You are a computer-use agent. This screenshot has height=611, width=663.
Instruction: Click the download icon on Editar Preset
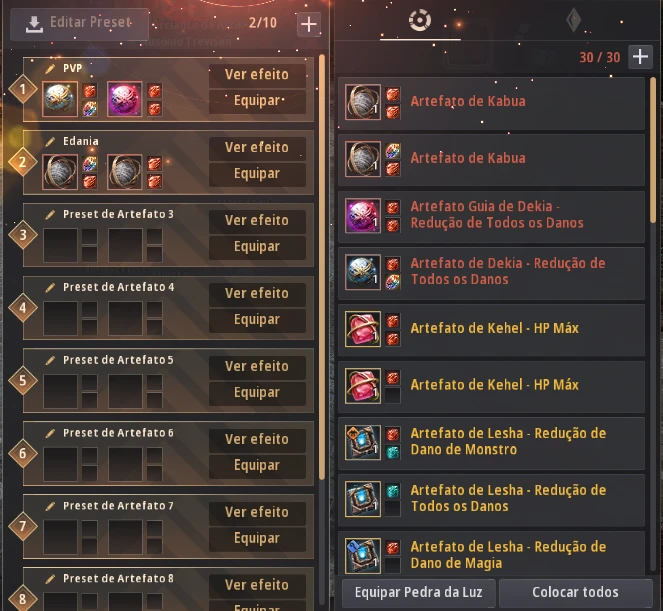click(34, 24)
